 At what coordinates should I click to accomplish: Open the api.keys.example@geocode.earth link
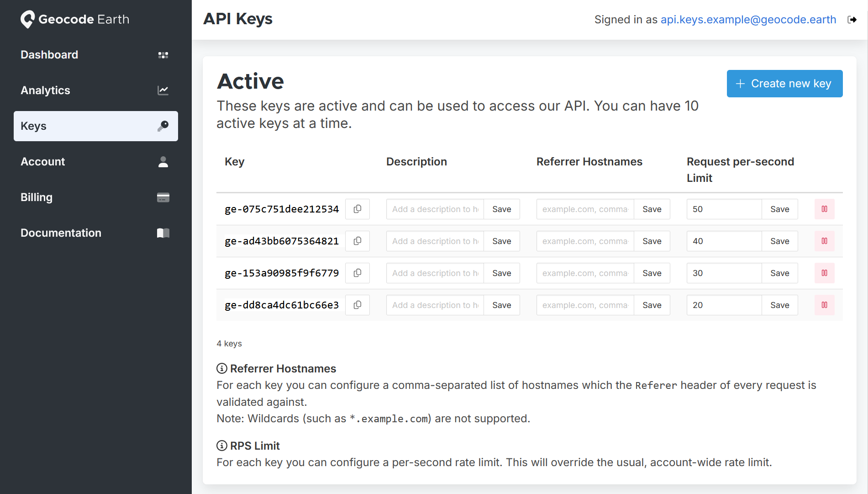pyautogui.click(x=747, y=20)
